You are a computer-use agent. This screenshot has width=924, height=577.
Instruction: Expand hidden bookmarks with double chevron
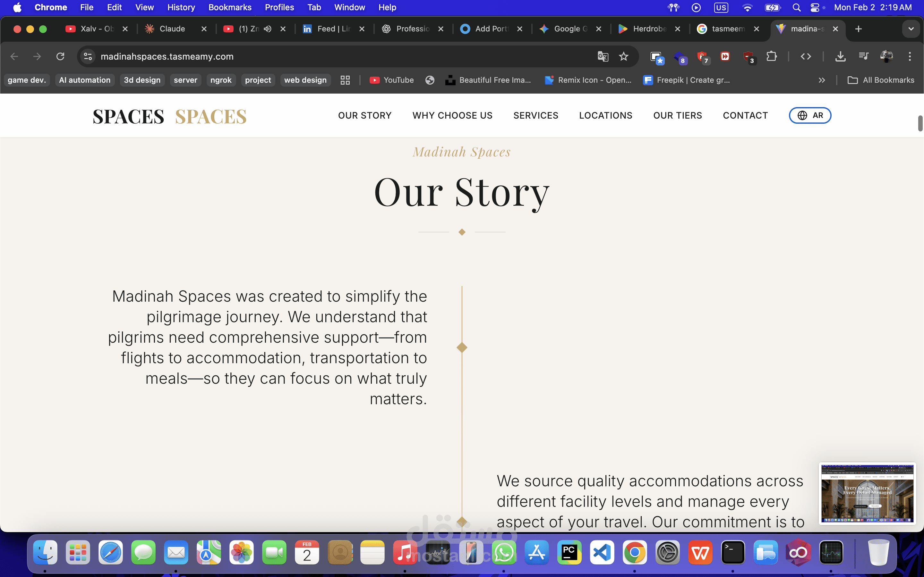click(822, 80)
